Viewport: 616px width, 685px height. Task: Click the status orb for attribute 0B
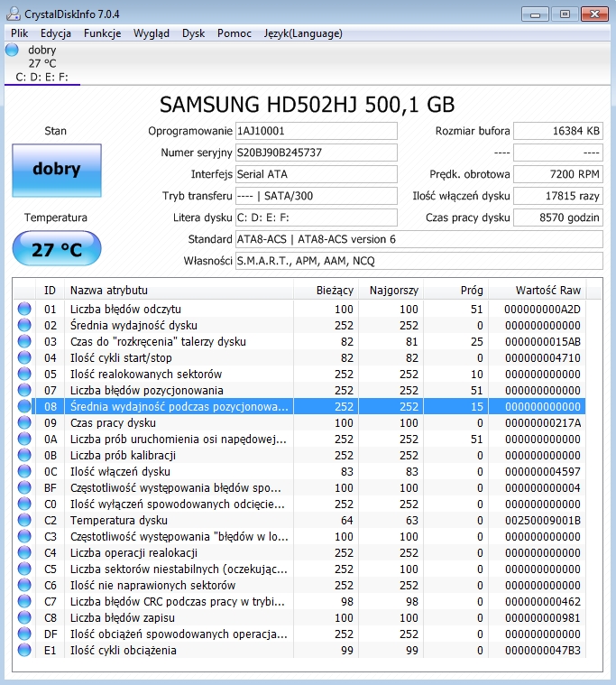point(24,455)
